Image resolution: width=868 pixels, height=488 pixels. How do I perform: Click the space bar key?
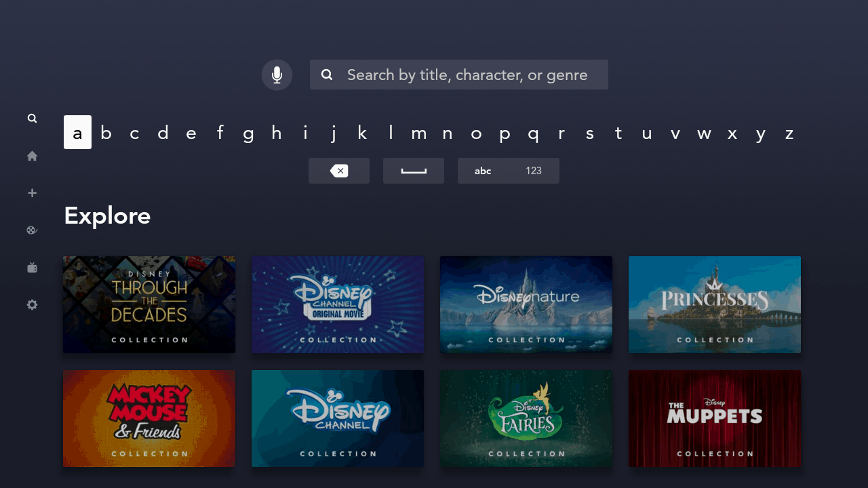414,171
